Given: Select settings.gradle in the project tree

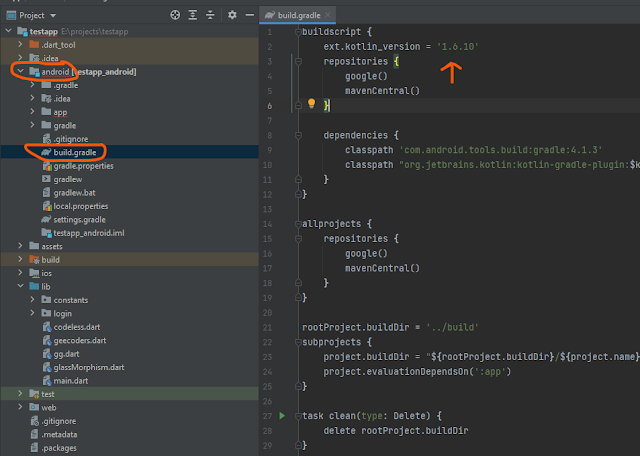Looking at the screenshot, I should (82, 219).
